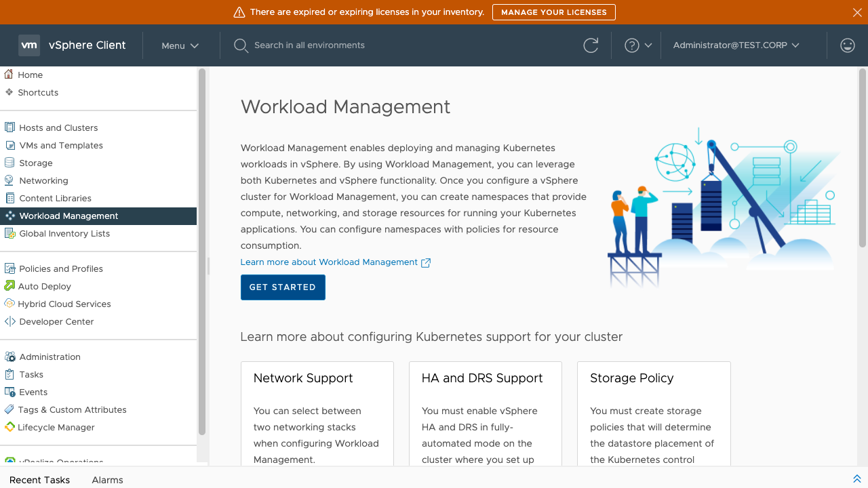Dismiss the expired licenses banner
Image resolution: width=868 pixels, height=488 pixels.
[x=857, y=12]
